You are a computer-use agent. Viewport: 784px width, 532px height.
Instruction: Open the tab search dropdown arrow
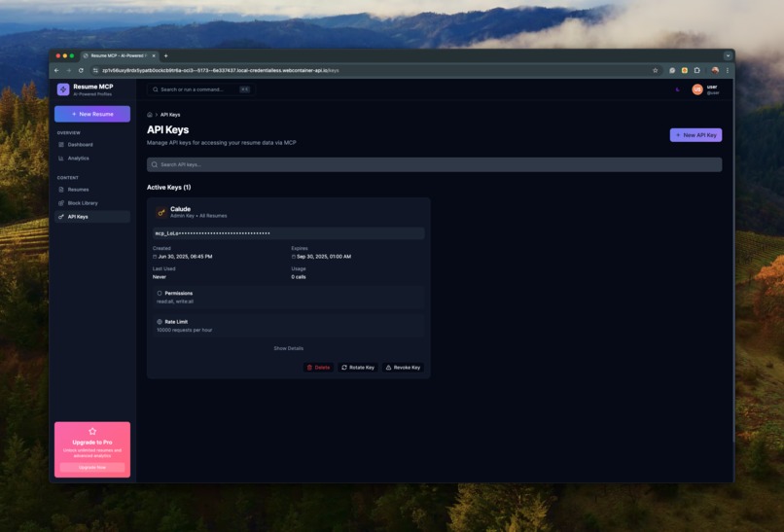click(x=728, y=56)
